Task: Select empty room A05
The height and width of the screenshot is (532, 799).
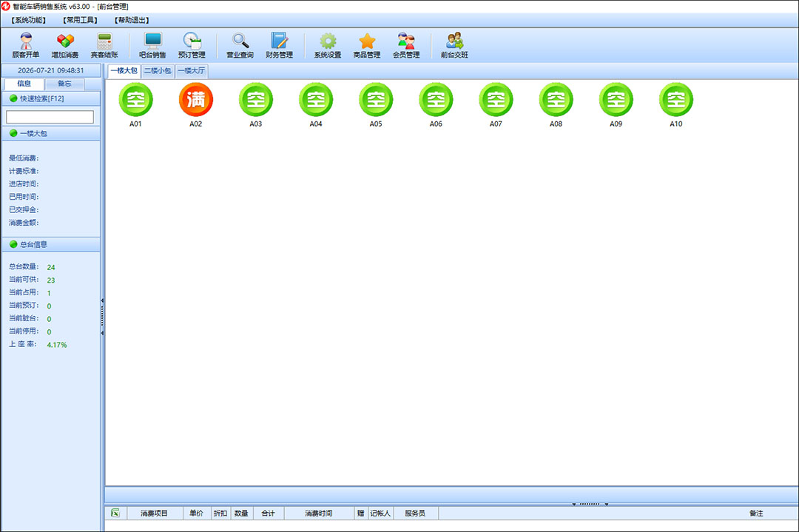Action: 376,104
